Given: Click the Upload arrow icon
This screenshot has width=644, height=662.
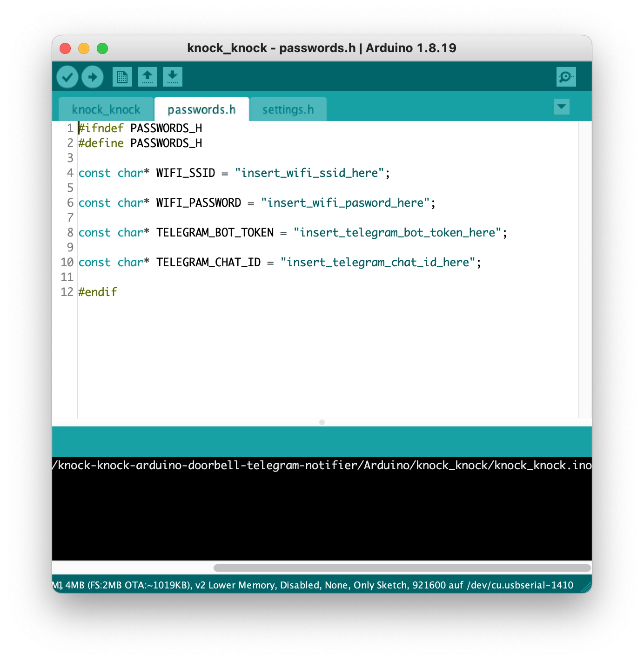Looking at the screenshot, I should pos(92,76).
